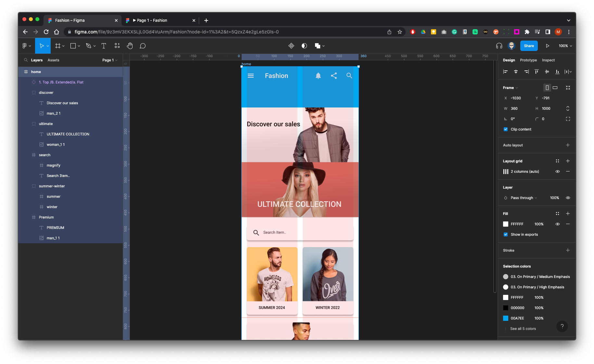Click the Resize to fit icon
The image size is (594, 364).
568,88
